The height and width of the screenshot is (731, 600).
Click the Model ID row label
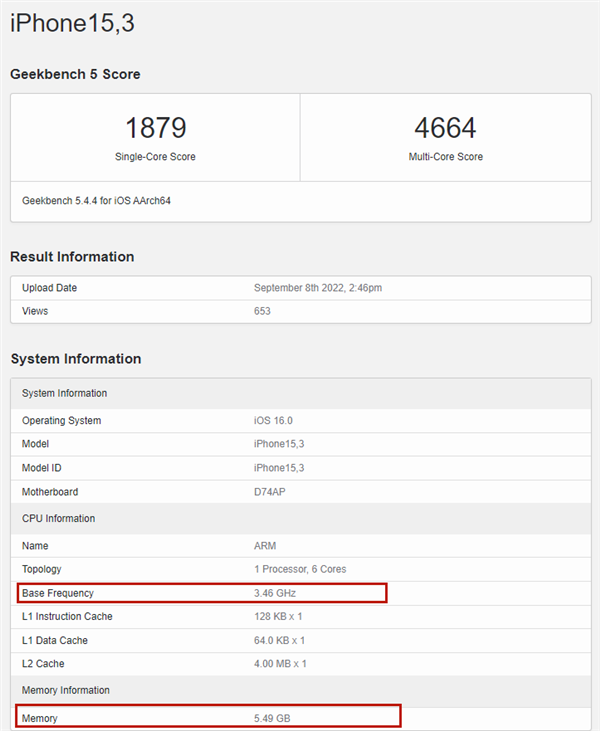click(x=44, y=468)
